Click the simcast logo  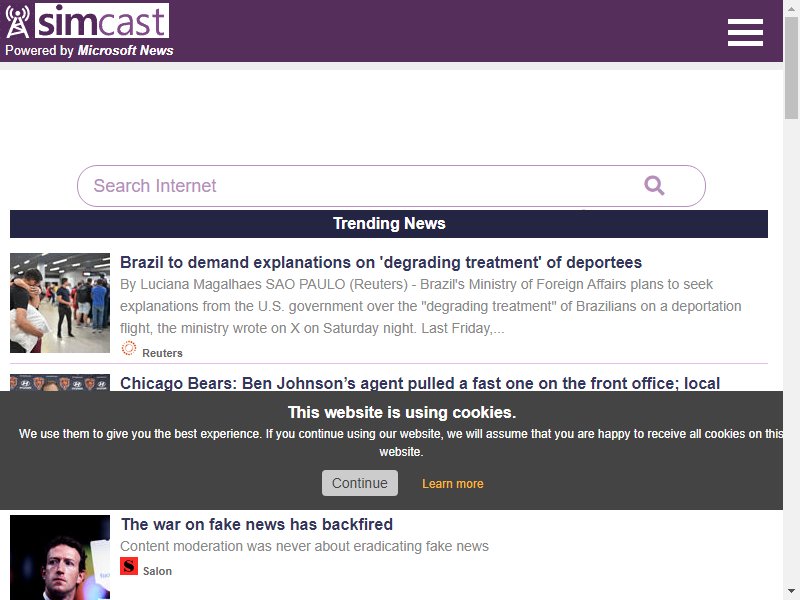87,21
